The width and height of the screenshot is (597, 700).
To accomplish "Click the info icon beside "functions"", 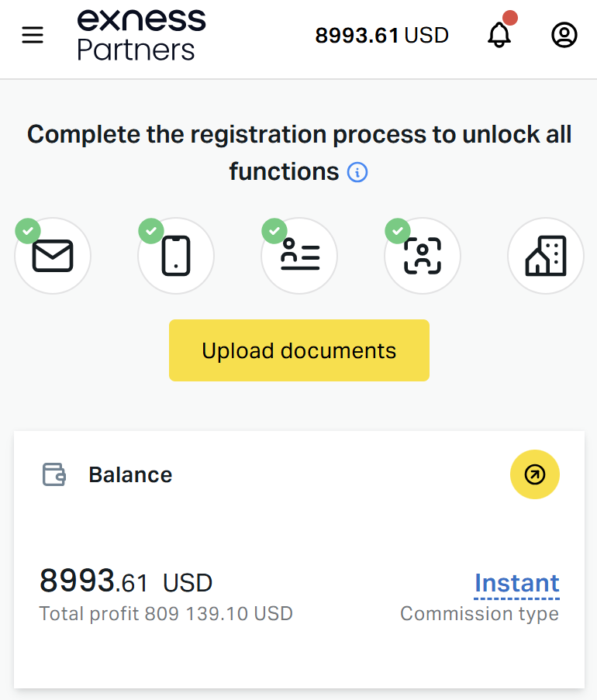I will coord(357,172).
